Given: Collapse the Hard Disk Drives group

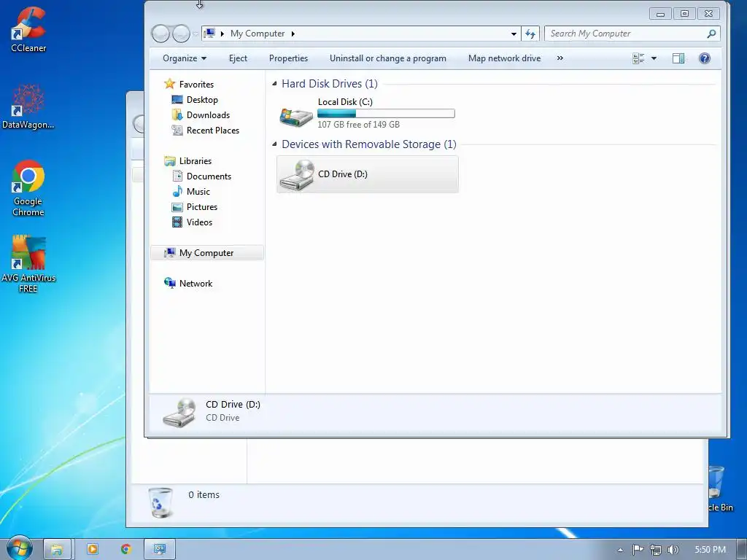Looking at the screenshot, I should point(274,84).
